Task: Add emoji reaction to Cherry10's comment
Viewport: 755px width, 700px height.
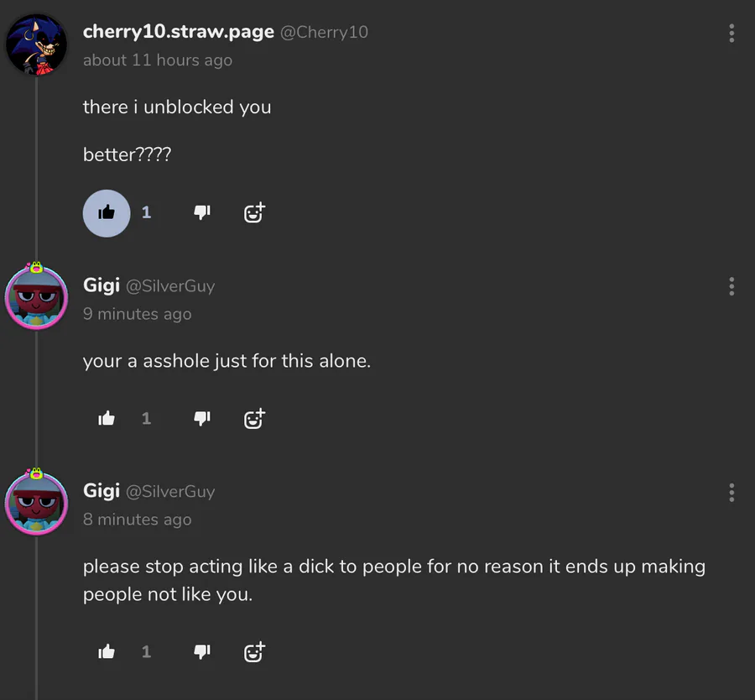Action: [254, 212]
